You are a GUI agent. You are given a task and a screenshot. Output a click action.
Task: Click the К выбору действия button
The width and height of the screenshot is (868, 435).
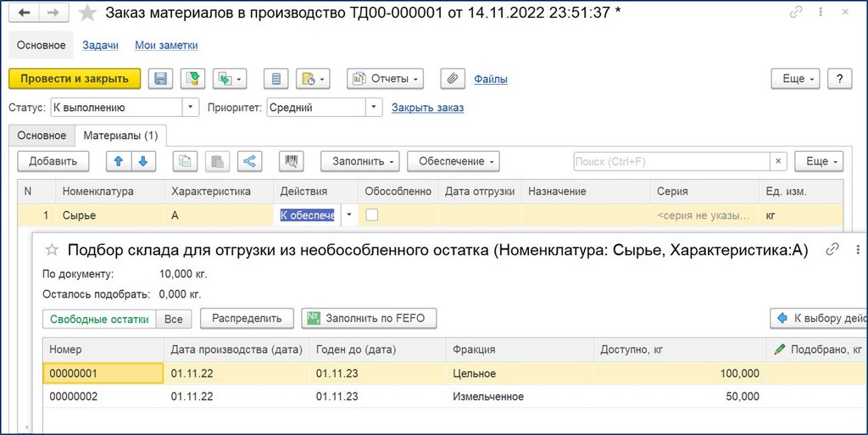pos(819,319)
